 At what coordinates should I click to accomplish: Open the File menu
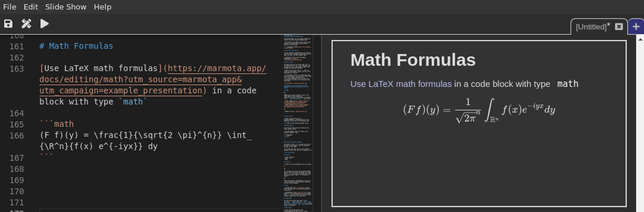9,7
